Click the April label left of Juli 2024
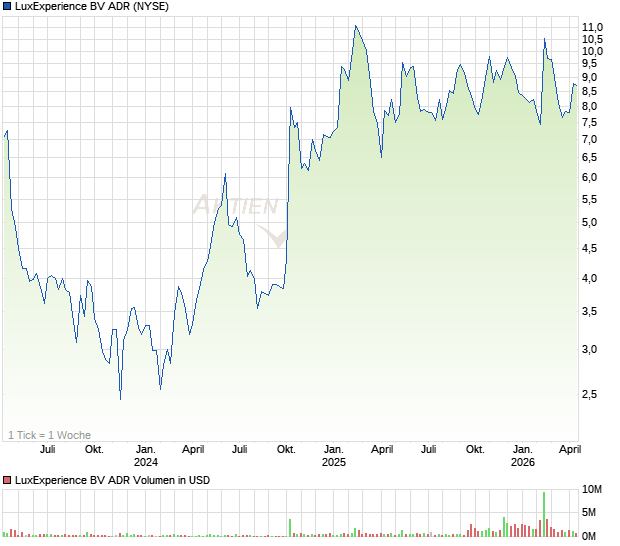 pos(193,450)
